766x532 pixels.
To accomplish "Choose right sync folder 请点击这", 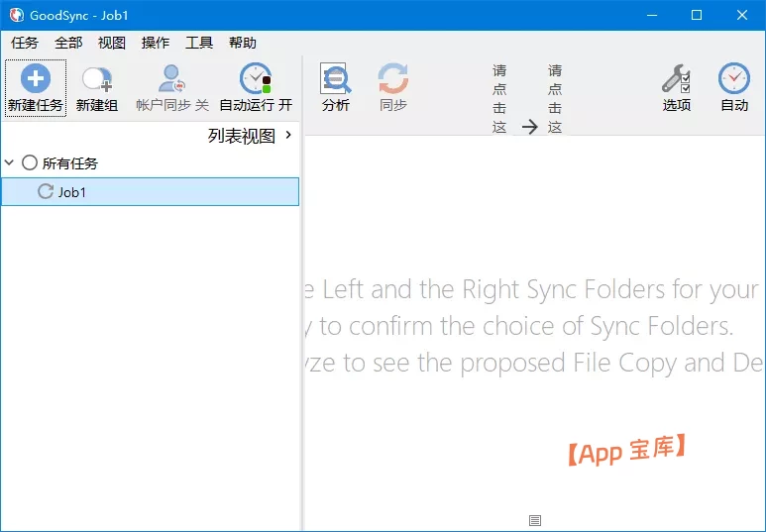I will tap(555, 99).
